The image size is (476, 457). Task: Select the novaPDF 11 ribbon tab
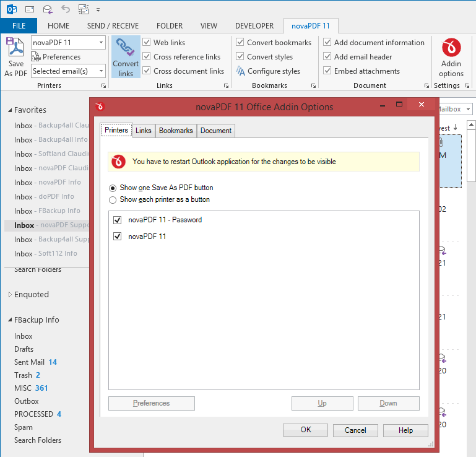[x=311, y=26]
